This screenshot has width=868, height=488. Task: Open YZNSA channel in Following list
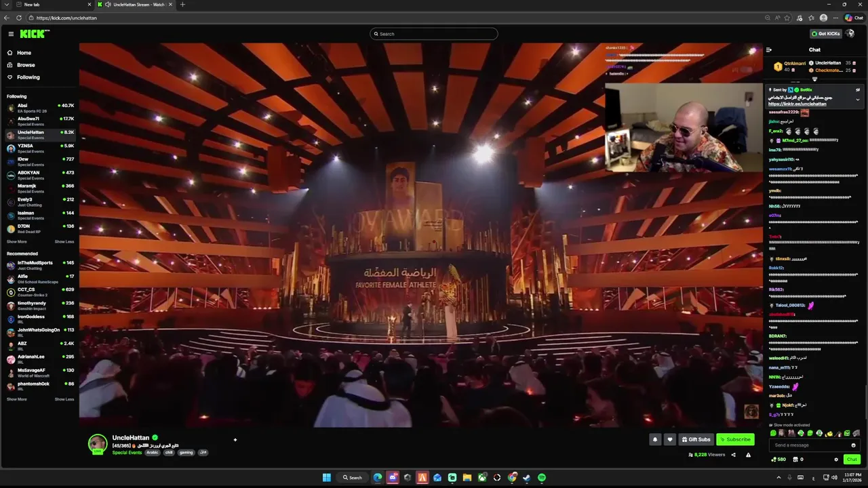(x=41, y=148)
